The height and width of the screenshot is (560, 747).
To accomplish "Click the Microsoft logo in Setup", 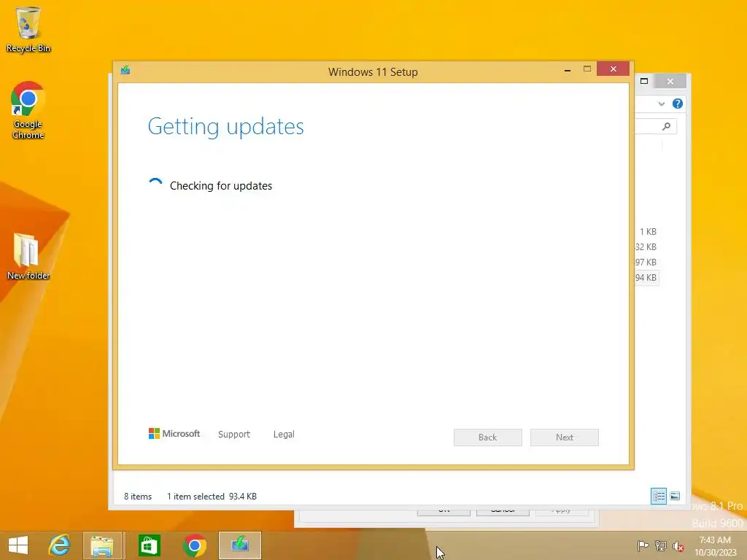I will click(174, 434).
